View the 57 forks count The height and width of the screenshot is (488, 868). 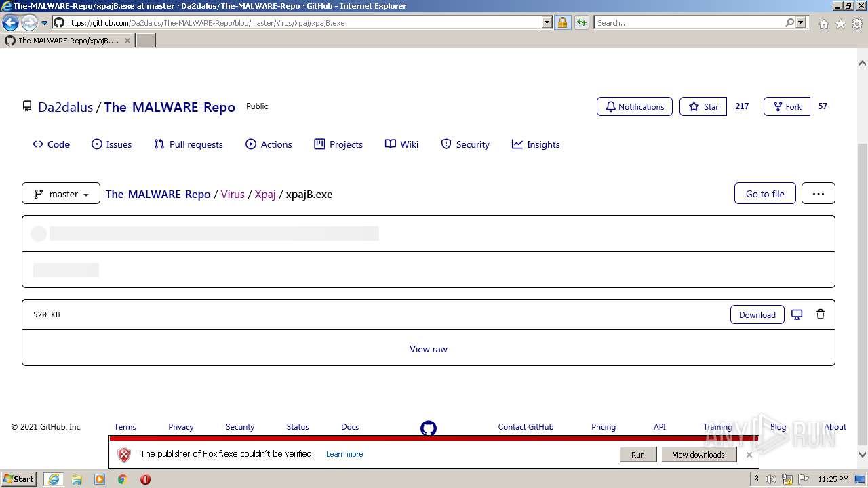pos(823,106)
